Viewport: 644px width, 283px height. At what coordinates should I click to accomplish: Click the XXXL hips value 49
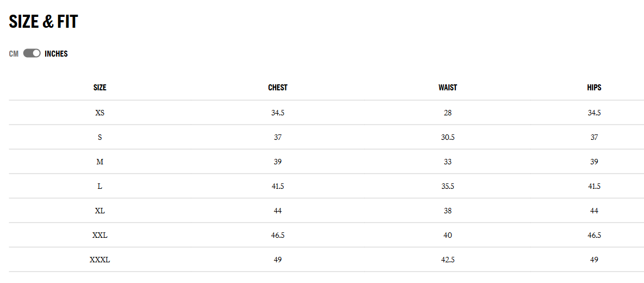[x=594, y=260]
